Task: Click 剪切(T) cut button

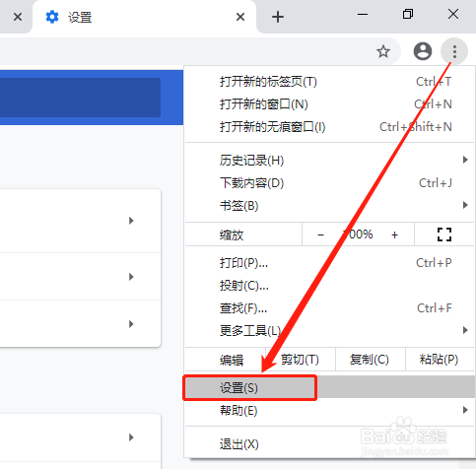Action: [300, 360]
